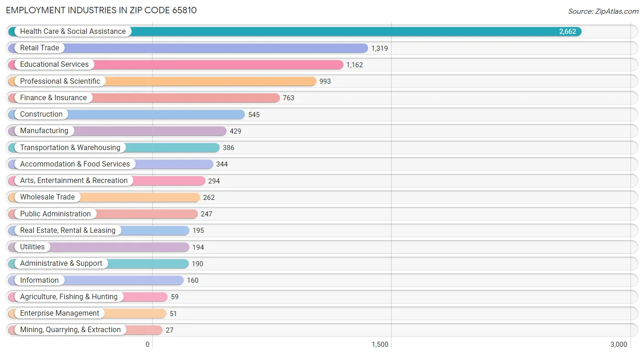Image resolution: width=644 pixels, height=355 pixels.
Task: Click the Agriculture, Fishing & Hunting label
Action: coord(69,297)
